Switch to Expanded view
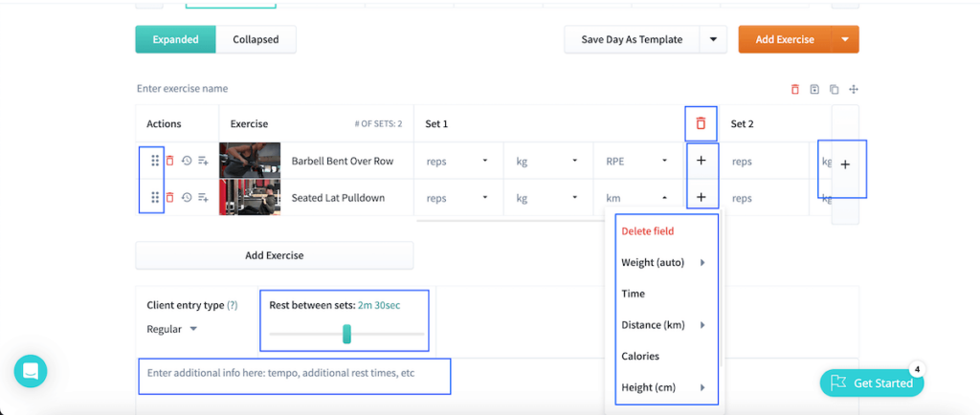 [176, 39]
